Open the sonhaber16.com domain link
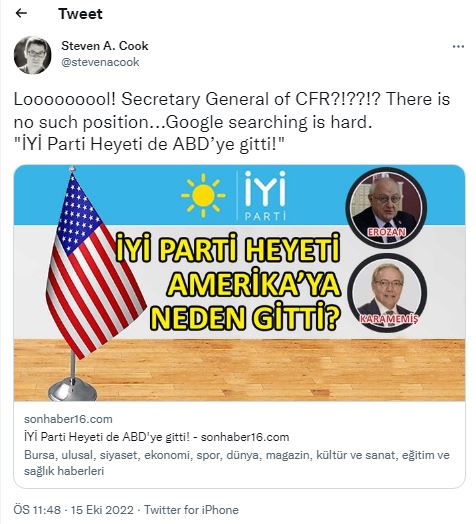This screenshot has height=524, width=476. pos(68,419)
